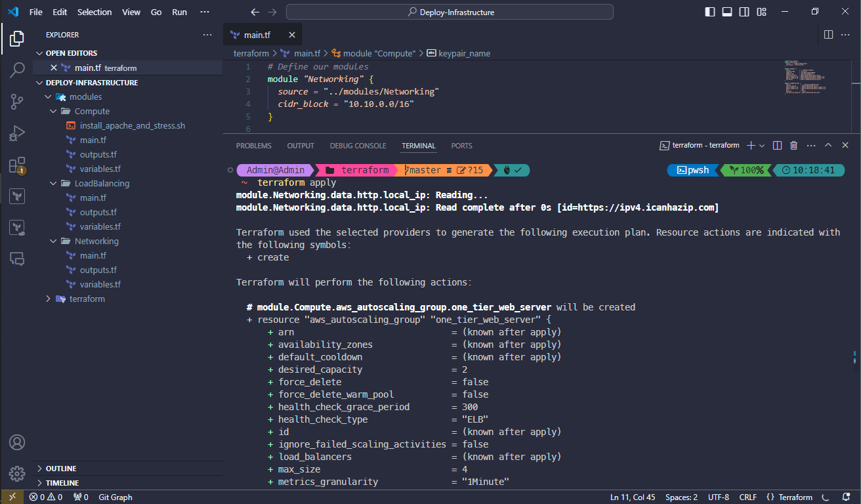Show more menu items with ellipsis
This screenshot has height=504, width=861.
205,12
